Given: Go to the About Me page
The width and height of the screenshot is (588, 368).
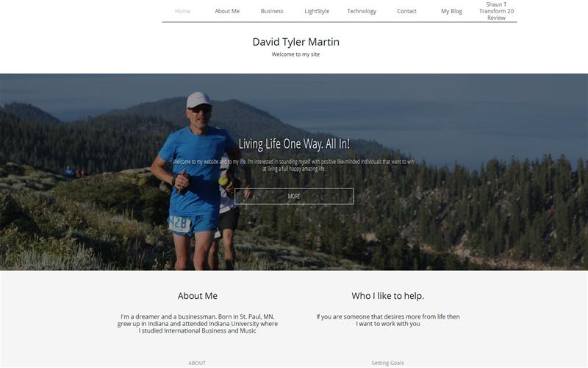Looking at the screenshot, I should (227, 11).
